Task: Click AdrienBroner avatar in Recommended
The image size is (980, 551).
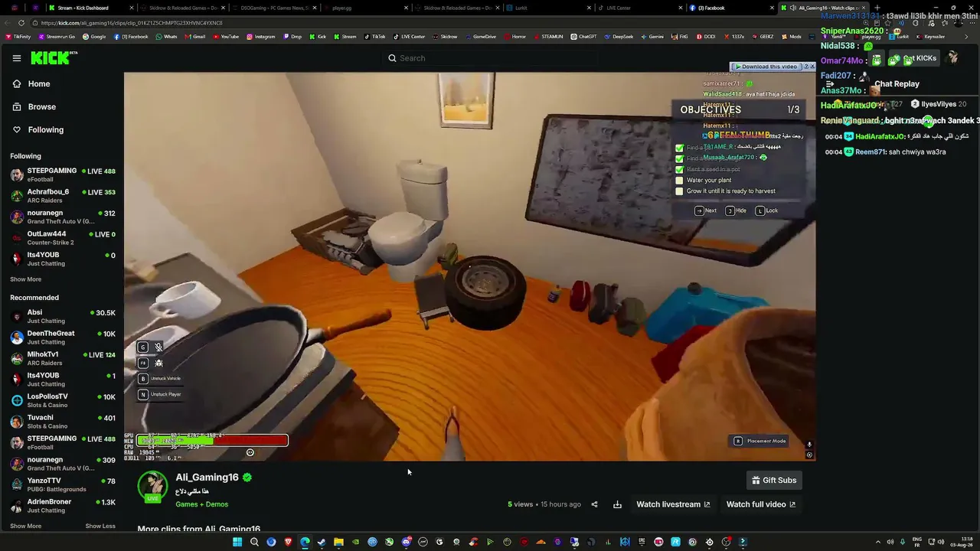Action: 17,506
